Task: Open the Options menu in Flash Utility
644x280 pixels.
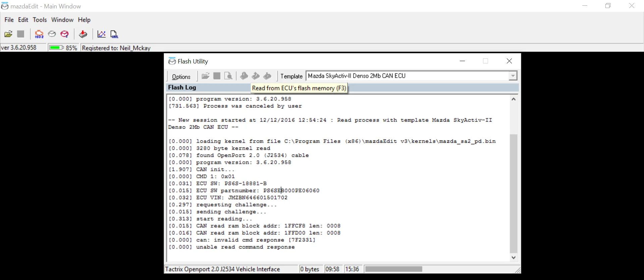Action: [181, 77]
